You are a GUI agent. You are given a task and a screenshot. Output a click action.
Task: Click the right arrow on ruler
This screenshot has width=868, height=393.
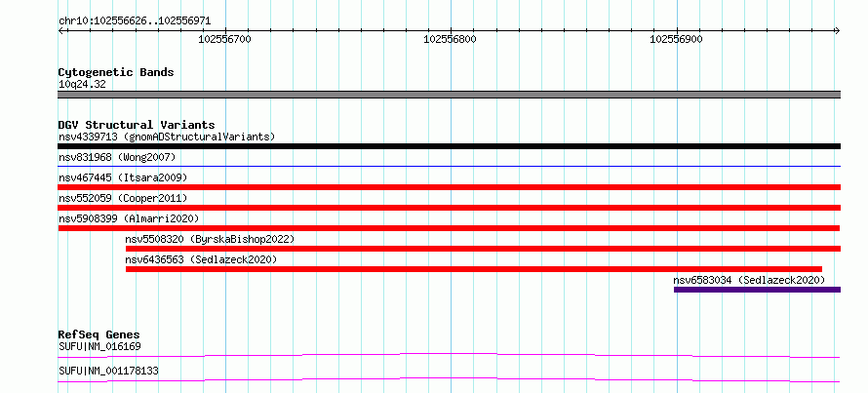point(837,30)
